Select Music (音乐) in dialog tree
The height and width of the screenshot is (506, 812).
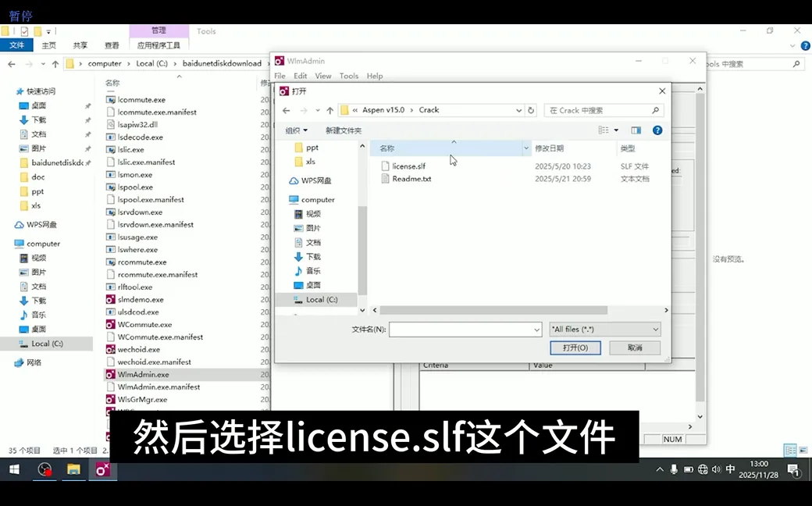point(308,271)
